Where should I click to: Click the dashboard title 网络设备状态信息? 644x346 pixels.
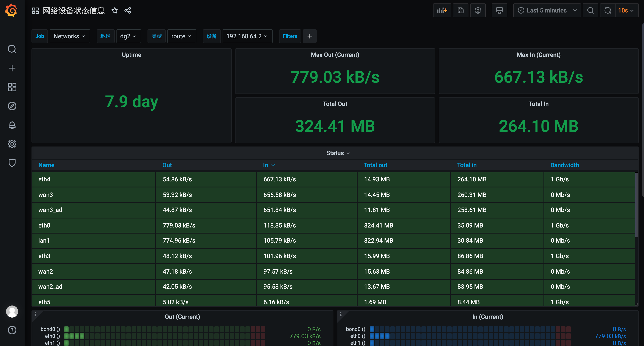point(74,11)
